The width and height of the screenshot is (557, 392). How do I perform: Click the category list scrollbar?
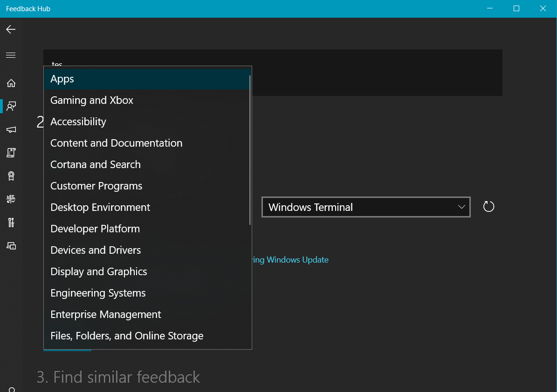(x=250, y=150)
